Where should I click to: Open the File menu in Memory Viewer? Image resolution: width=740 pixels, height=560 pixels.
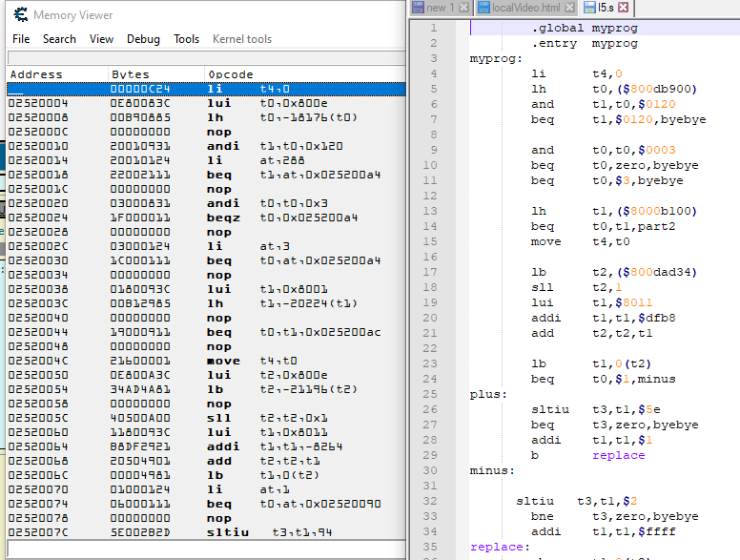(21, 39)
